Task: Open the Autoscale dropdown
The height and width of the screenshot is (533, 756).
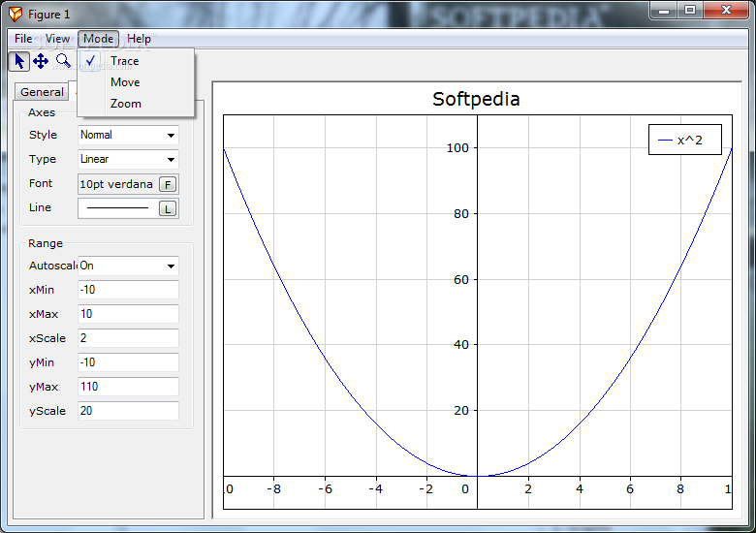Action: pyautogui.click(x=128, y=266)
